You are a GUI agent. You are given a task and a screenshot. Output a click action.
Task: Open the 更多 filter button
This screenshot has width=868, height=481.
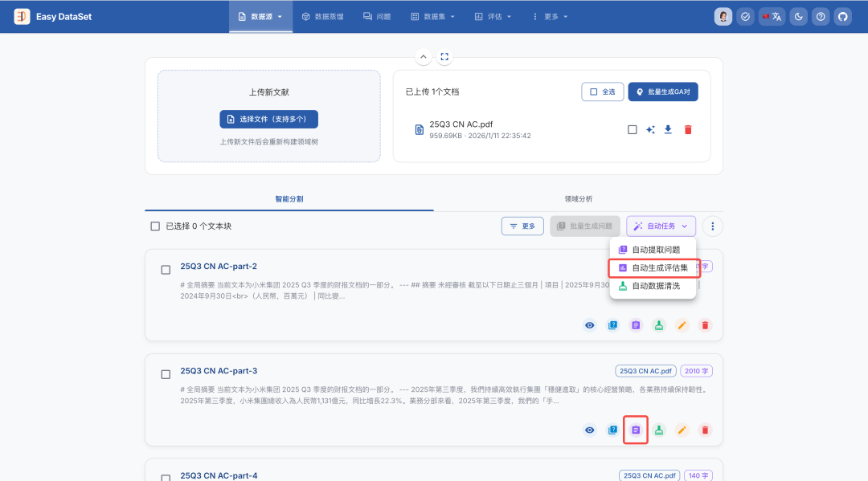pyautogui.click(x=522, y=226)
